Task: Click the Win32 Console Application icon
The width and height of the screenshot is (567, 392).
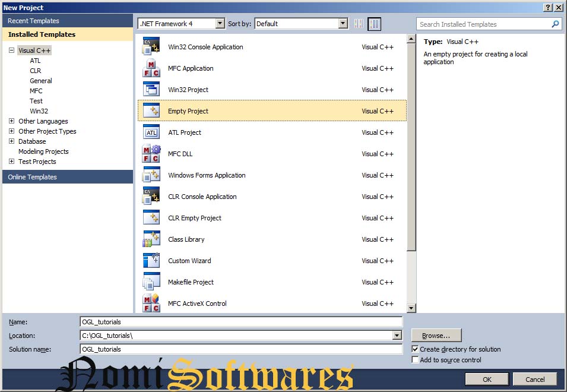Action: [151, 47]
